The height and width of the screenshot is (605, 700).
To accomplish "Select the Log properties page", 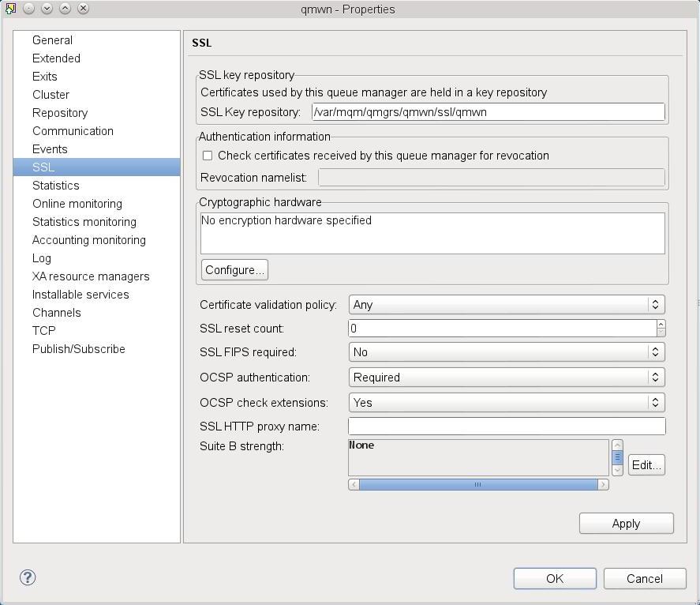I will pos(40,257).
